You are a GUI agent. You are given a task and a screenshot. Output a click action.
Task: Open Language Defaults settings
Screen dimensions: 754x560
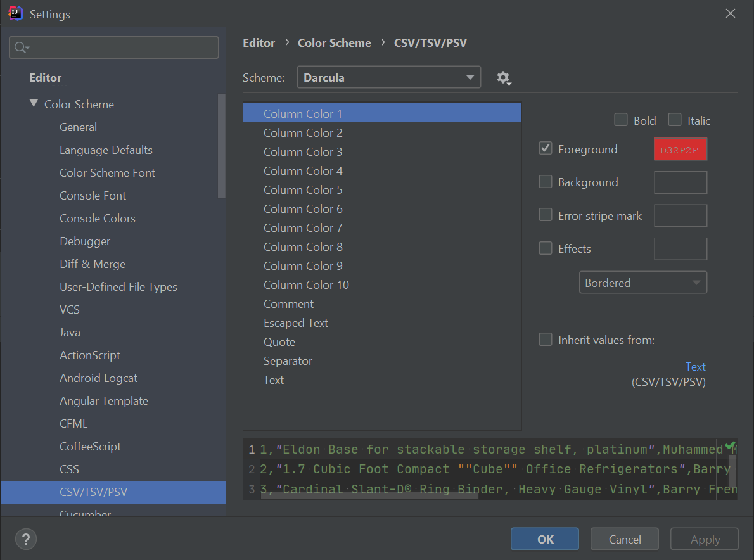pyautogui.click(x=106, y=150)
